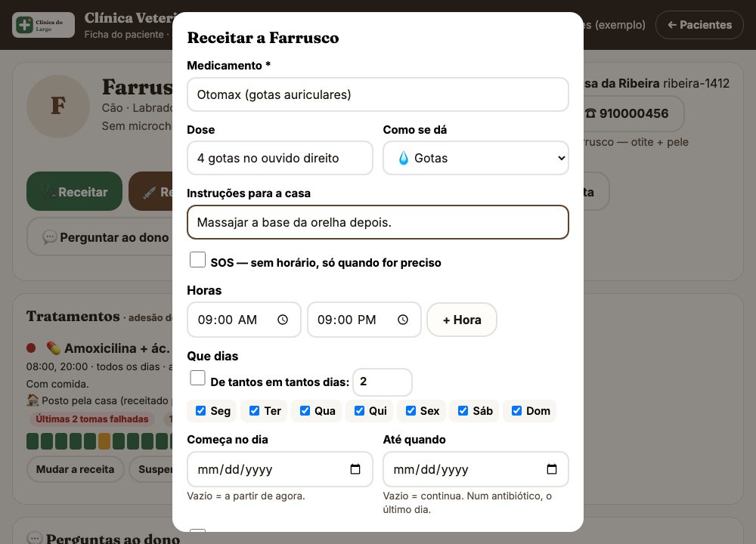Uncheck the Seg day checkbox
This screenshot has height=544, width=756.
(x=200, y=410)
